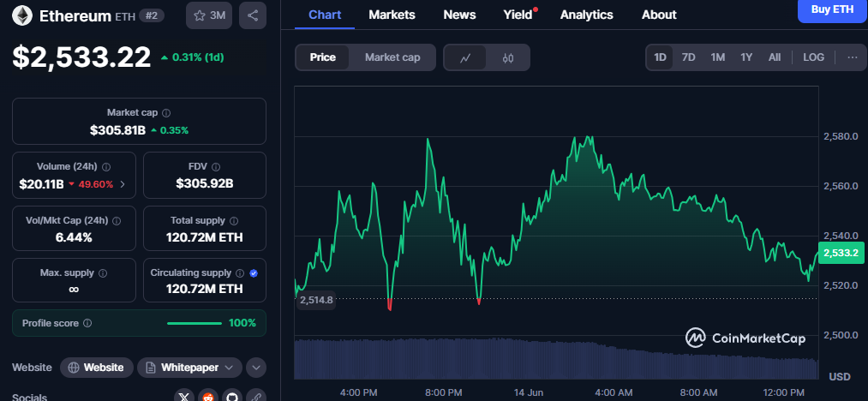Add Ethereum to watchlist via star button
Screen dimensions: 868x401
point(209,15)
